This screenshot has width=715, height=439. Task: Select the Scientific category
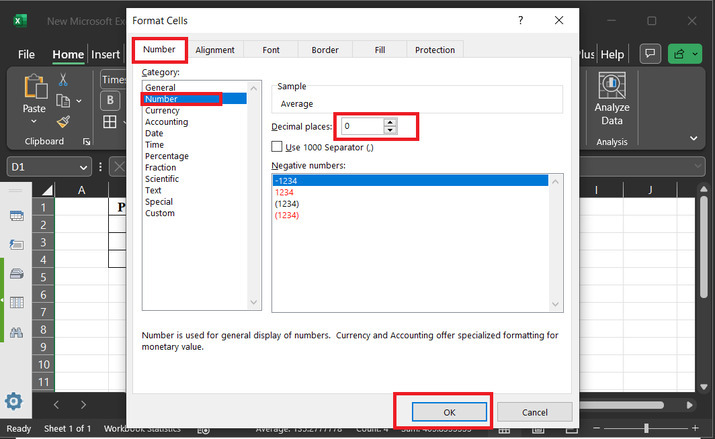162,179
